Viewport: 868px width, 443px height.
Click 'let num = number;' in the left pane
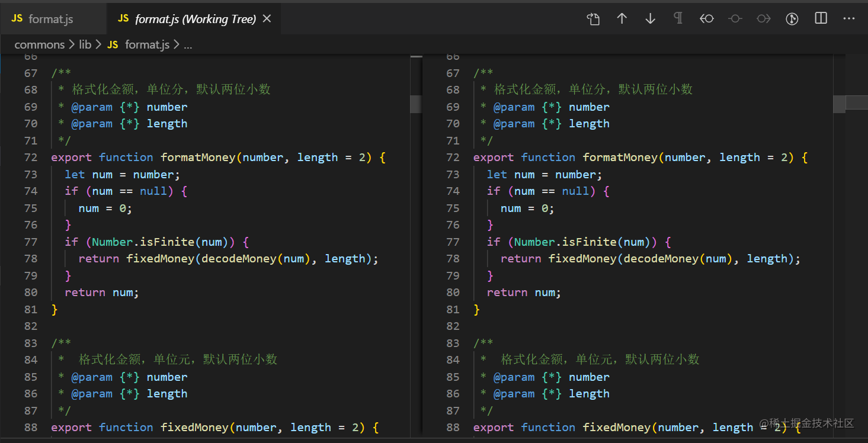click(x=122, y=175)
